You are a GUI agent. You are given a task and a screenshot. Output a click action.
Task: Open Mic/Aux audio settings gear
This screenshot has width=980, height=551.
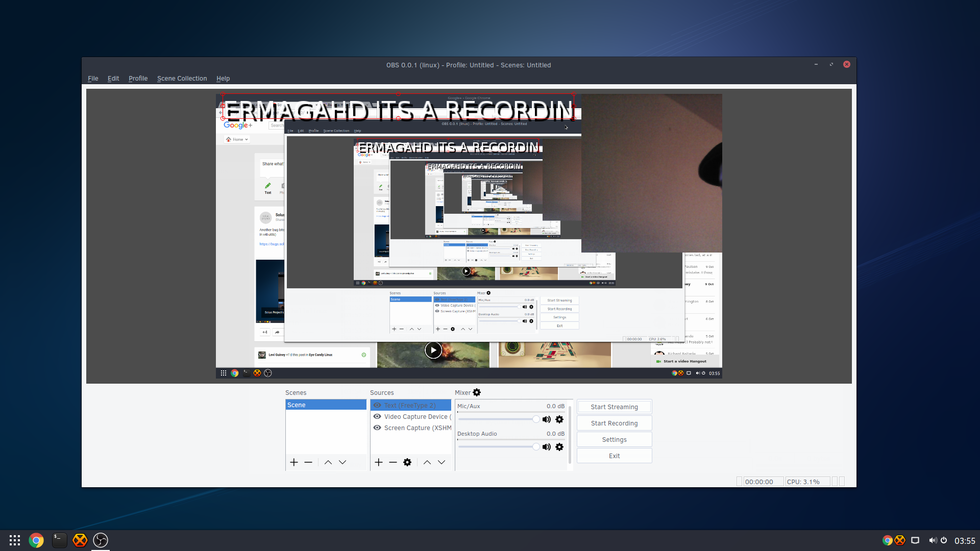(x=559, y=419)
